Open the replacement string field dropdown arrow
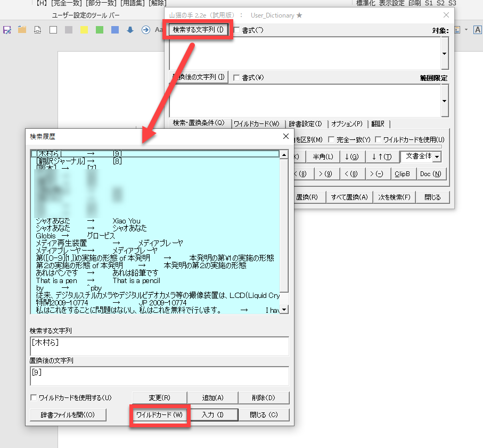Viewport: 483px width, 448px height. click(444, 101)
